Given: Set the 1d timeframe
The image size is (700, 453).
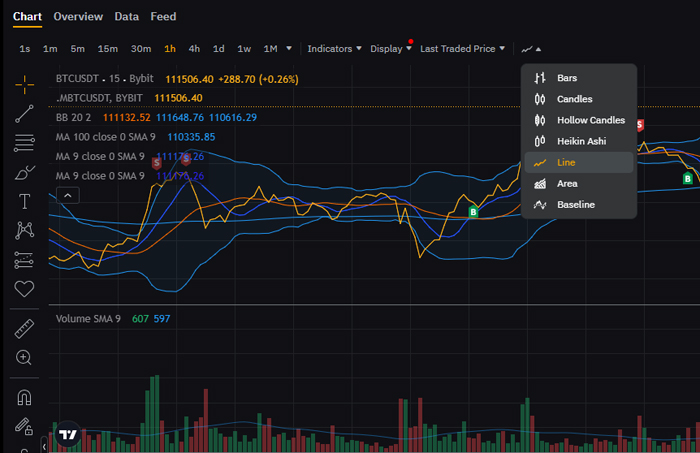Looking at the screenshot, I should tap(218, 49).
